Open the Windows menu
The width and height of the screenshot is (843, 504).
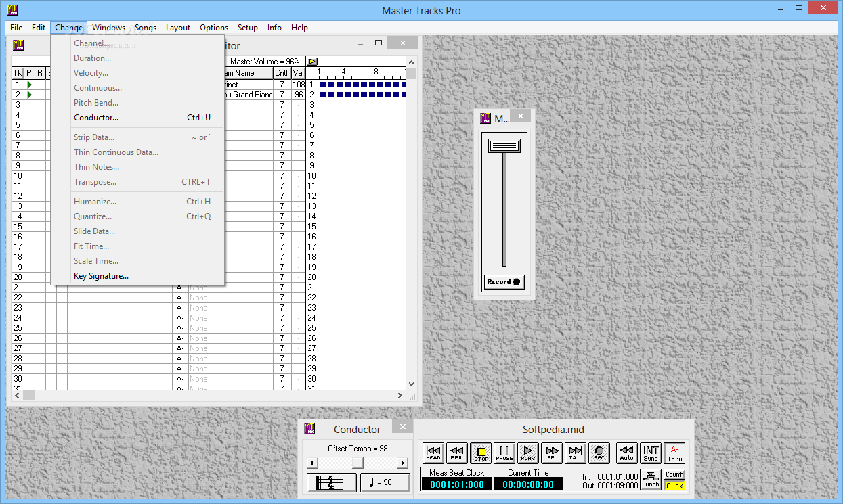(x=108, y=28)
